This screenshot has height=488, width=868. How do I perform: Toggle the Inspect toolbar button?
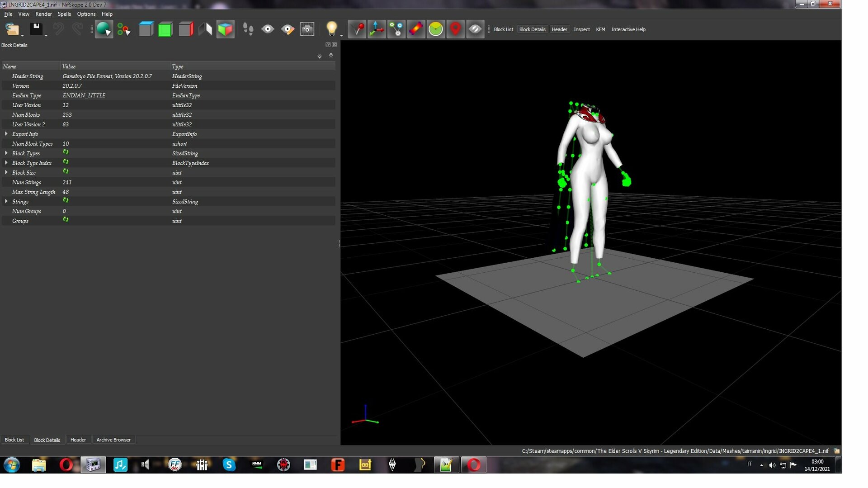pyautogui.click(x=581, y=29)
